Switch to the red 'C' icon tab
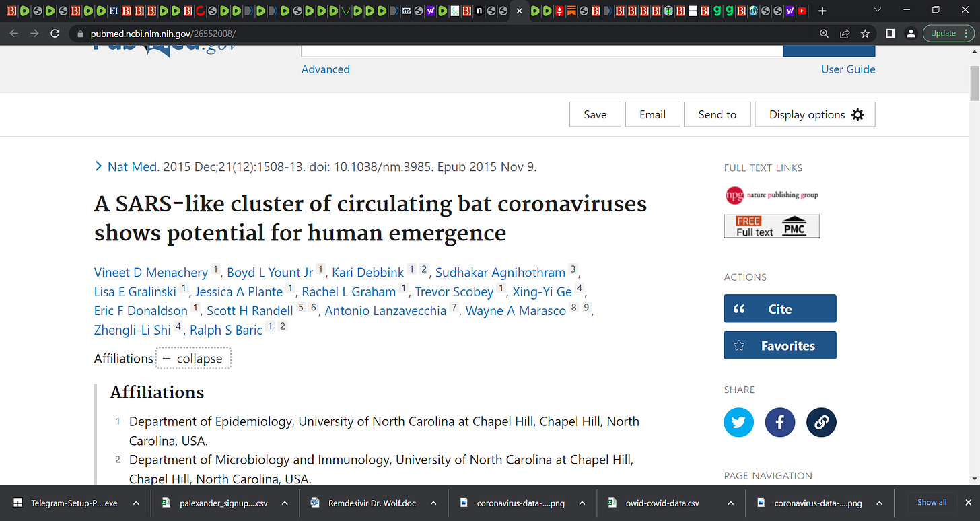 (201, 11)
